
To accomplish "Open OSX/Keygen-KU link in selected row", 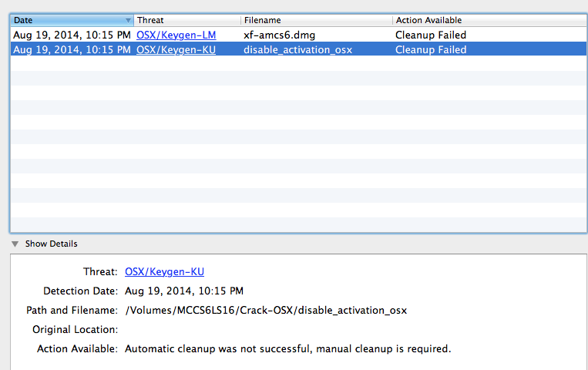I will tap(176, 49).
